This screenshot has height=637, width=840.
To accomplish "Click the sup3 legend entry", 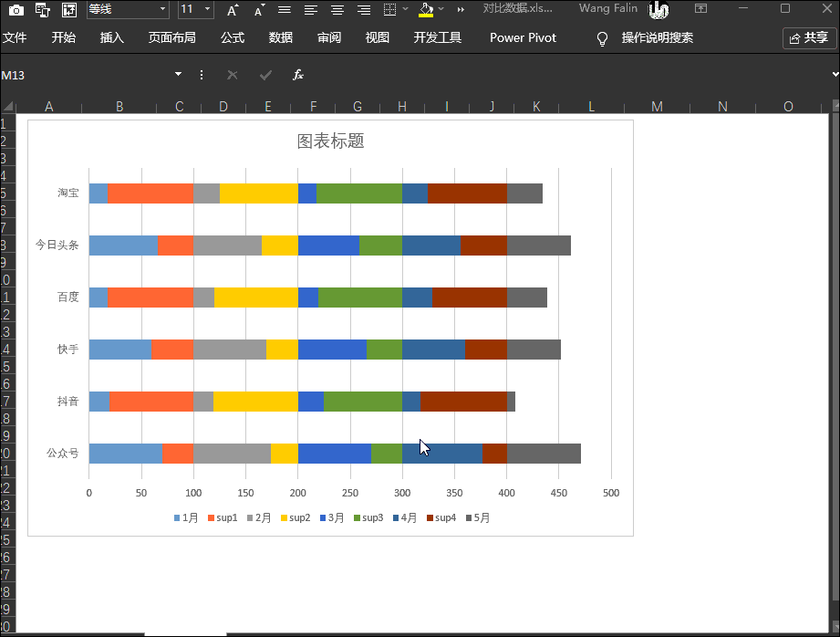I will 368,517.
